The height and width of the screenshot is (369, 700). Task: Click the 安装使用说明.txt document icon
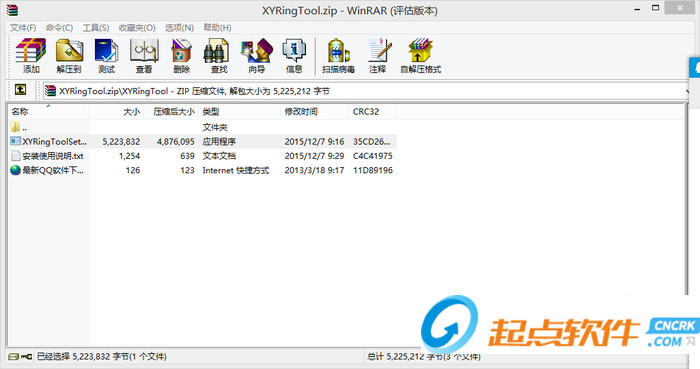[16, 156]
